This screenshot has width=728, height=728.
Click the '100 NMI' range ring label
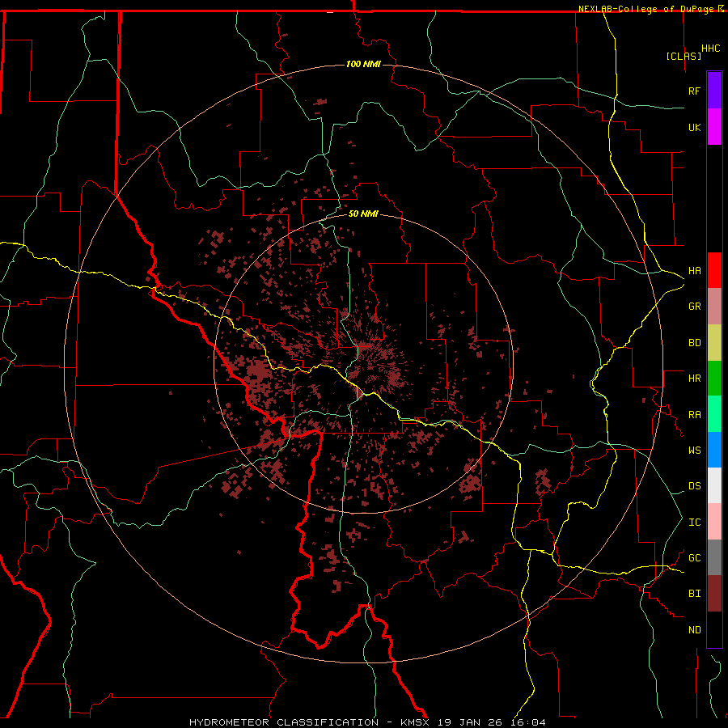(363, 64)
